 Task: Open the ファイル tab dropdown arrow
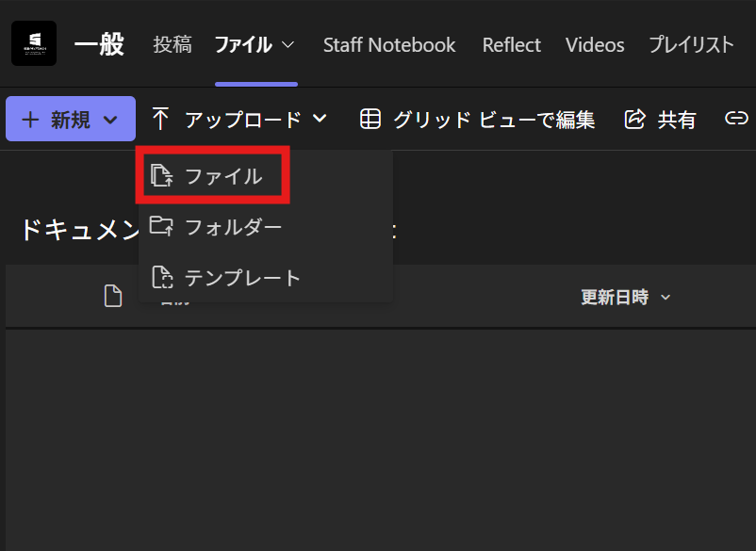point(288,44)
